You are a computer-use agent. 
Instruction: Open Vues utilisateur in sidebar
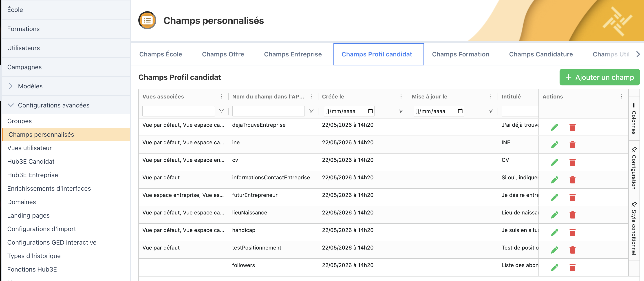(66, 148)
